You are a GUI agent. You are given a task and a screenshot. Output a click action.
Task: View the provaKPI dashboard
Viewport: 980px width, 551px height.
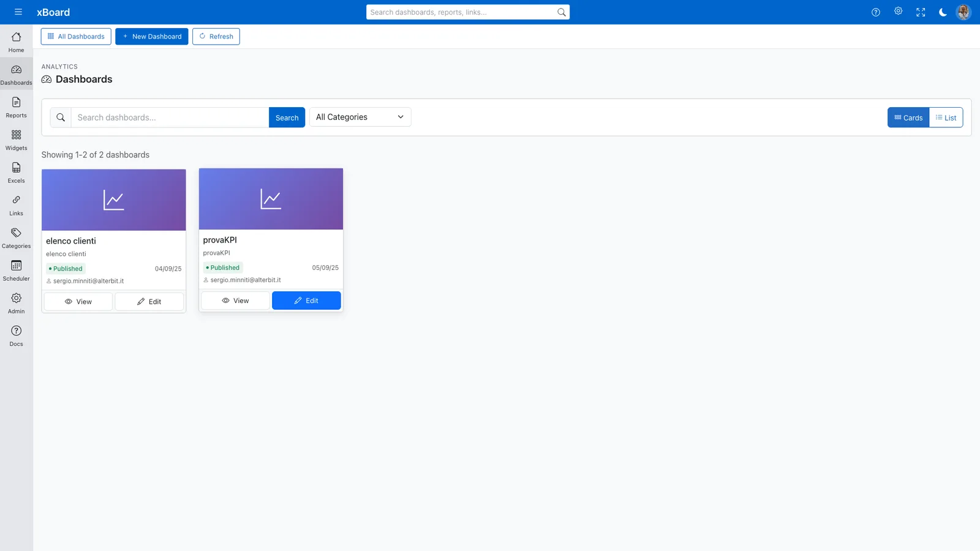pyautogui.click(x=235, y=301)
